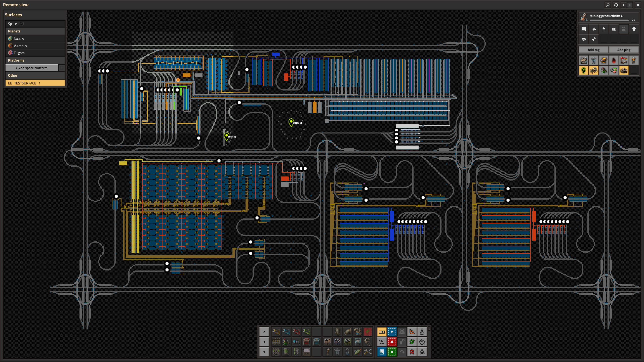644x362 pixels.
Task: Pick the blue fast inserter from quickbar
Action: point(286,332)
